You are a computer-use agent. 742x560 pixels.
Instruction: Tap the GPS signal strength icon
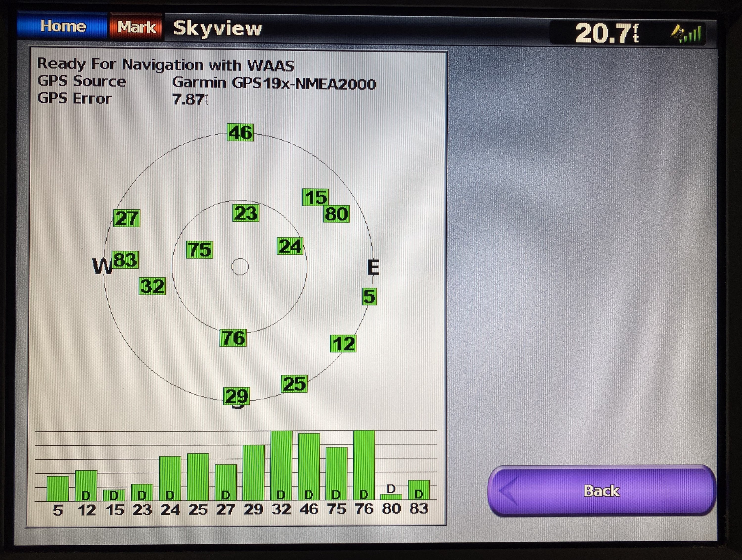(x=687, y=34)
